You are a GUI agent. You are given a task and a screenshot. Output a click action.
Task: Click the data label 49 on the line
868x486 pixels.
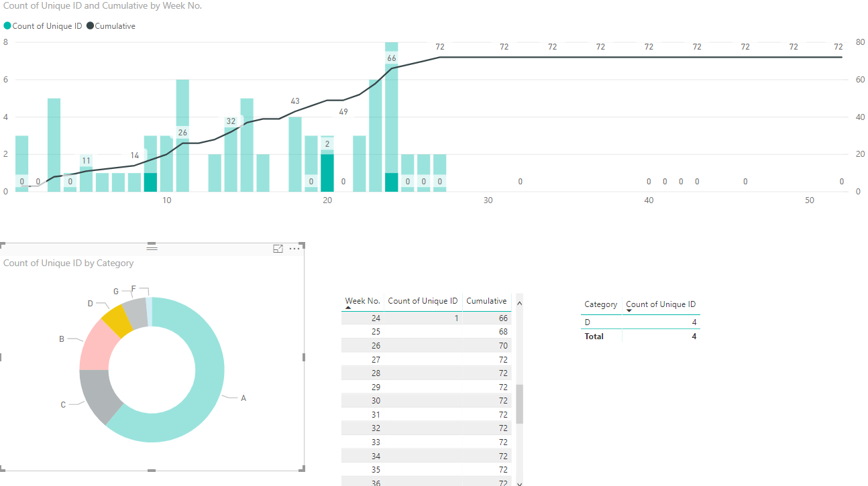click(x=343, y=112)
